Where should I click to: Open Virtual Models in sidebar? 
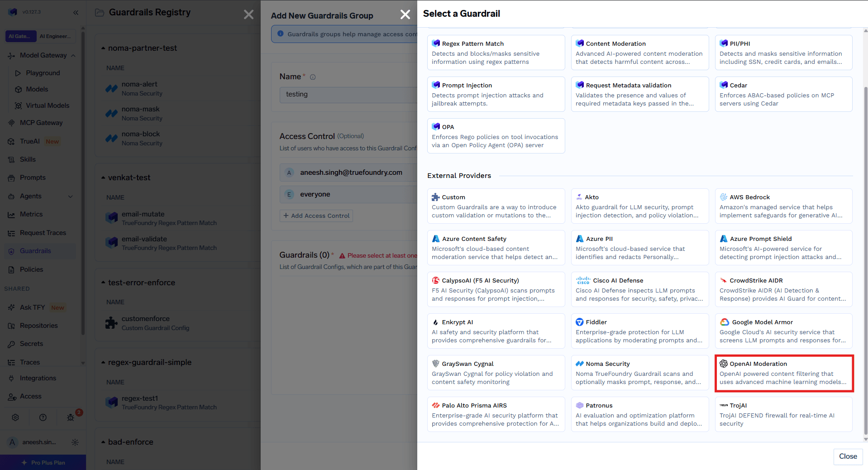click(48, 106)
